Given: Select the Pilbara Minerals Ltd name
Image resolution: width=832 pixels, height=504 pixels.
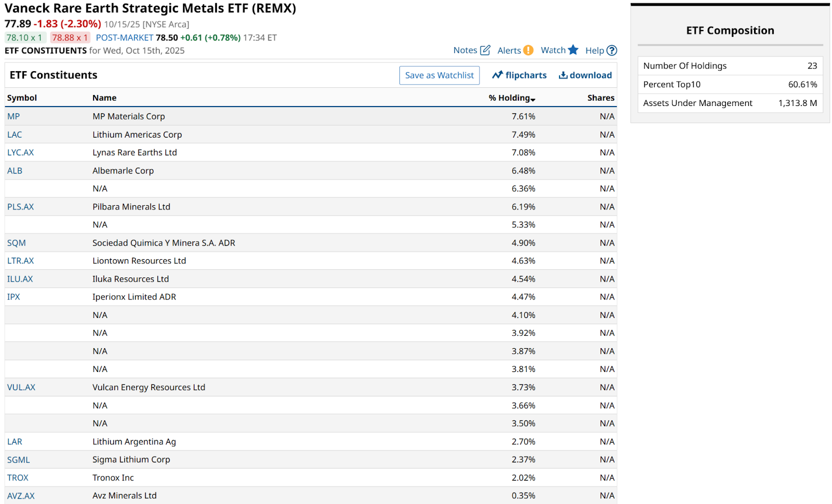Looking at the screenshot, I should [x=132, y=207].
